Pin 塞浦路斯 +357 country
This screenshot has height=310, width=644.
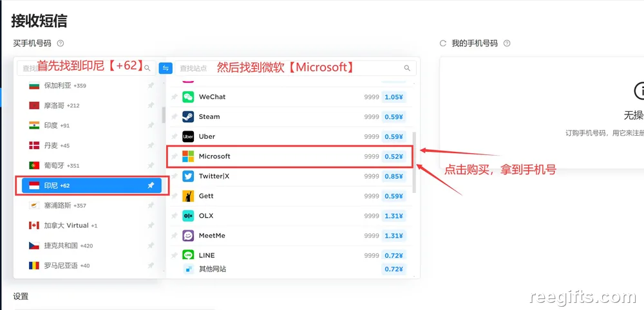click(151, 205)
